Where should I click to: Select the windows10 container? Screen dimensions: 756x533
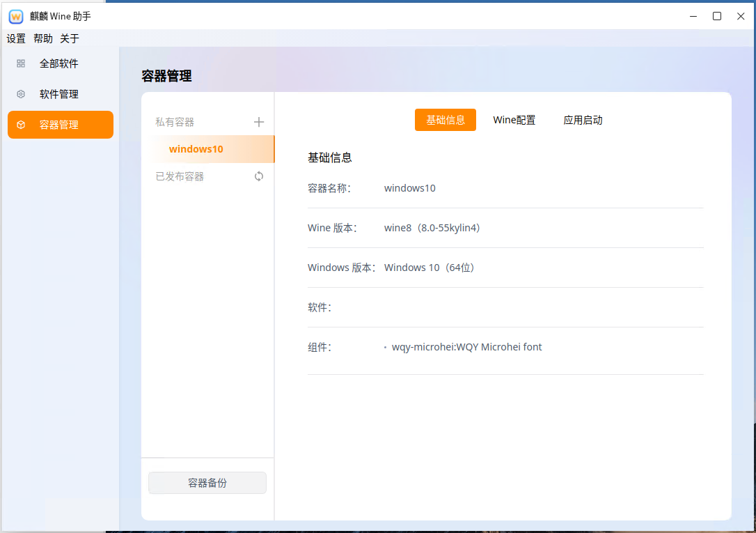(208, 149)
